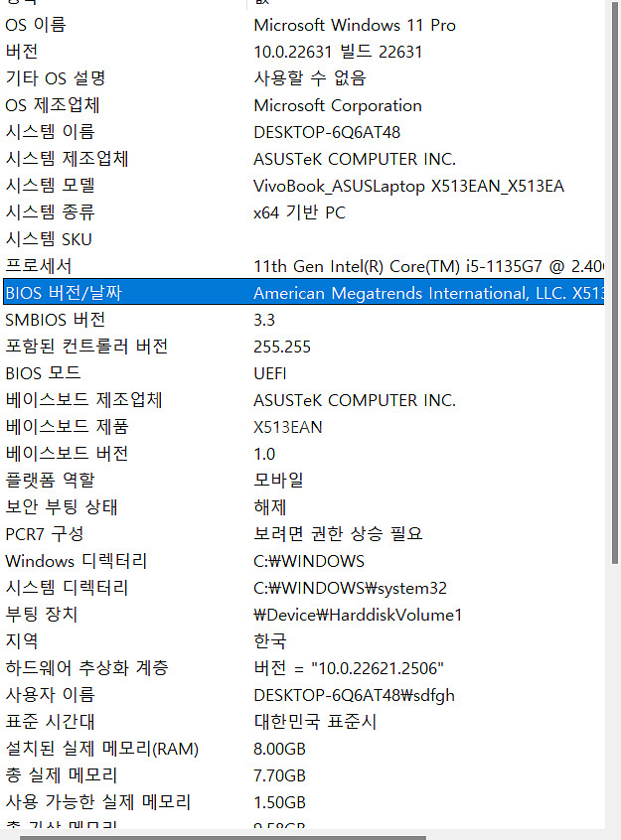Select the '부팅 장치' row label
621x840 pixels.
click(42, 614)
